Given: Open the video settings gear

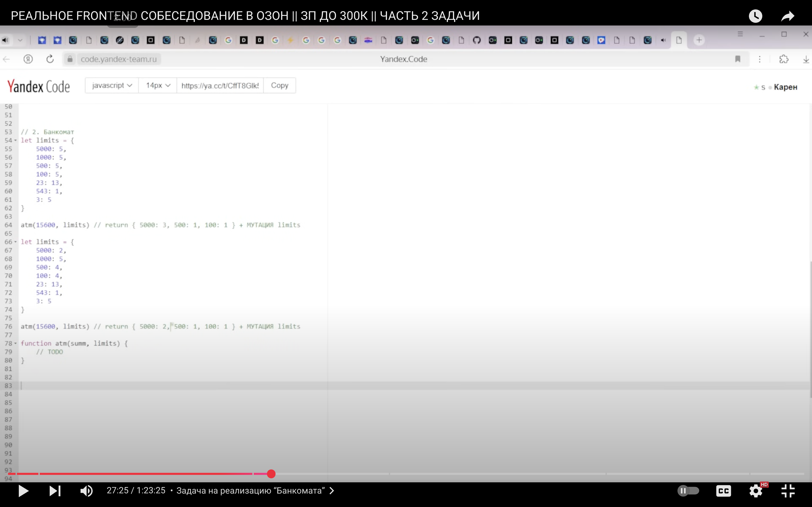Looking at the screenshot, I should 756,491.
